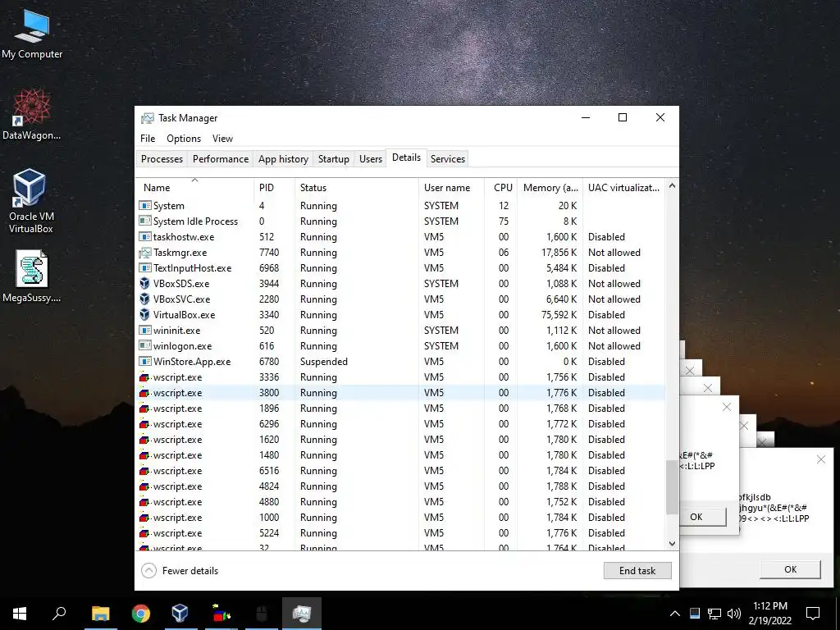The height and width of the screenshot is (630, 840).
Task: Click the 75,592 K memory value
Action: pyautogui.click(x=559, y=314)
